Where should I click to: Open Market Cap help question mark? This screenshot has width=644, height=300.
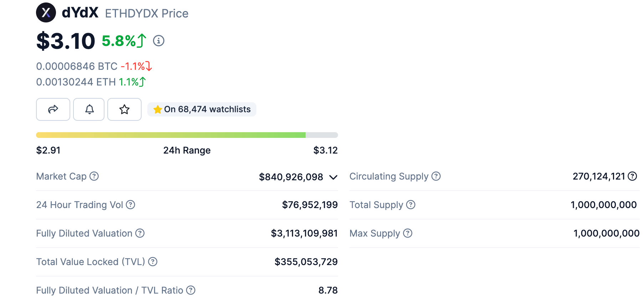click(x=94, y=176)
